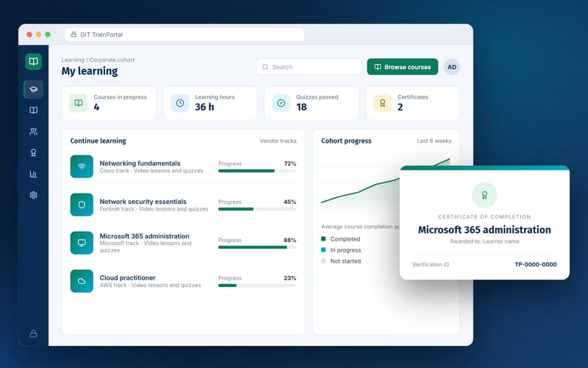
Task: Click the lock icon at sidebar bottom
Action: [x=33, y=333]
